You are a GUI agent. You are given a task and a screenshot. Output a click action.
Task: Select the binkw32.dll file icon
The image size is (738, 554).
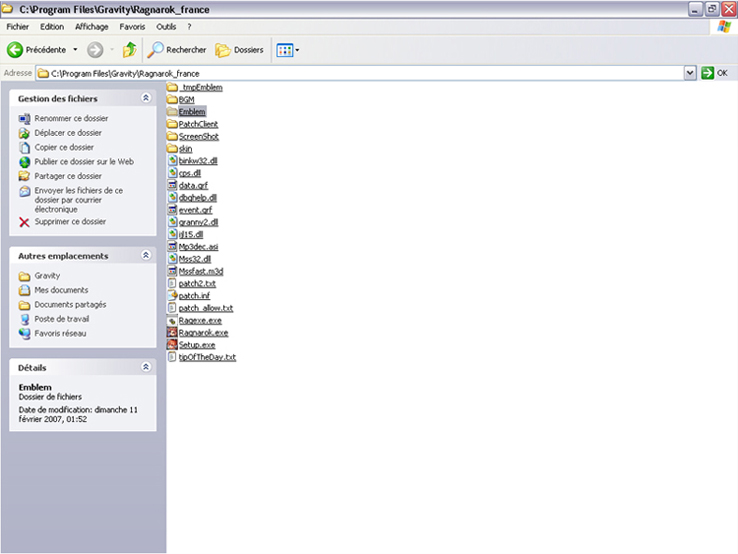[x=172, y=161]
